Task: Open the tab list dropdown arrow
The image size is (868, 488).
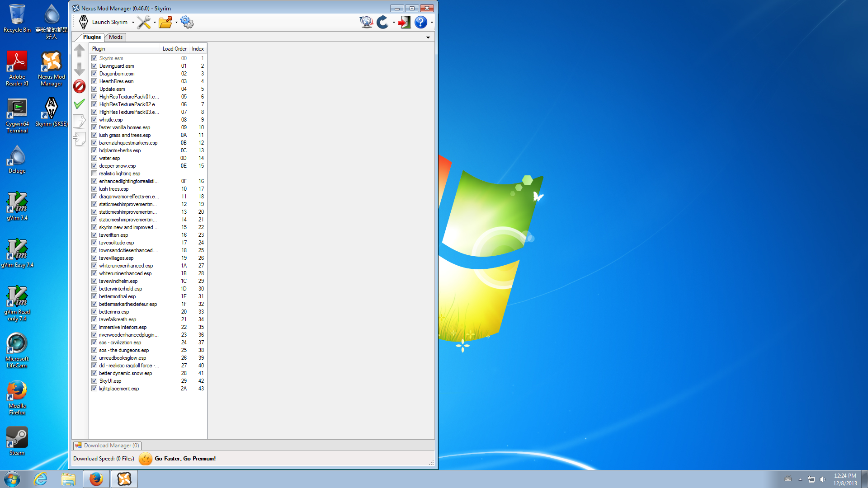Action: coord(428,38)
